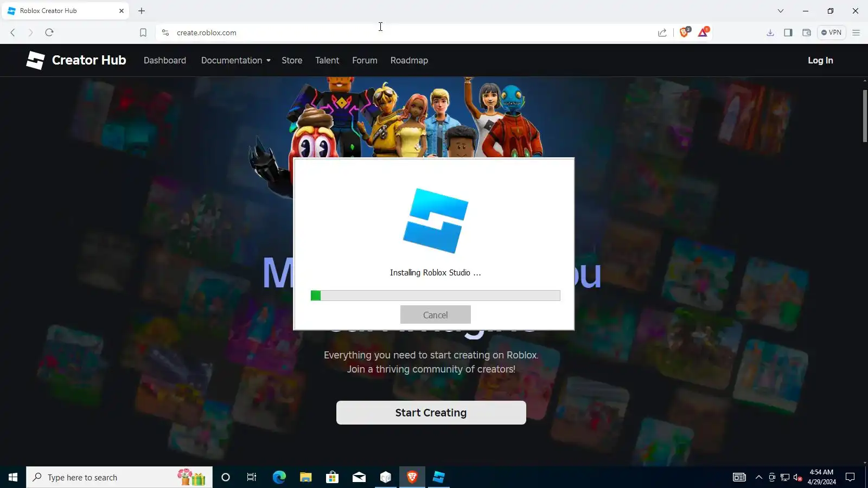Image resolution: width=868 pixels, height=488 pixels.
Task: Reload the page with refresh icon
Action: coord(49,33)
